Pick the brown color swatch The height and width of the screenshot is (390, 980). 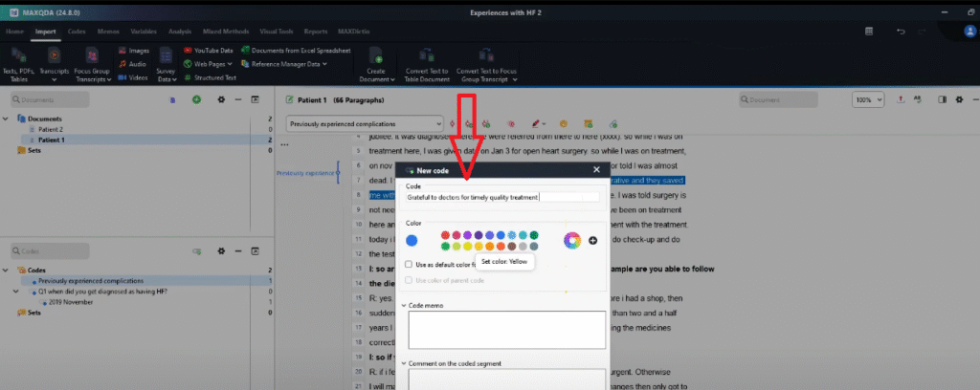pyautogui.click(x=512, y=247)
